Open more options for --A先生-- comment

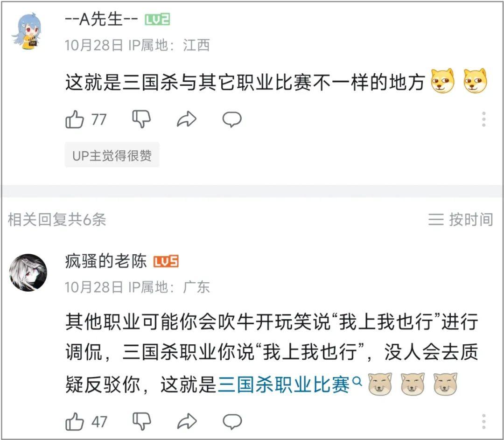[484, 119]
